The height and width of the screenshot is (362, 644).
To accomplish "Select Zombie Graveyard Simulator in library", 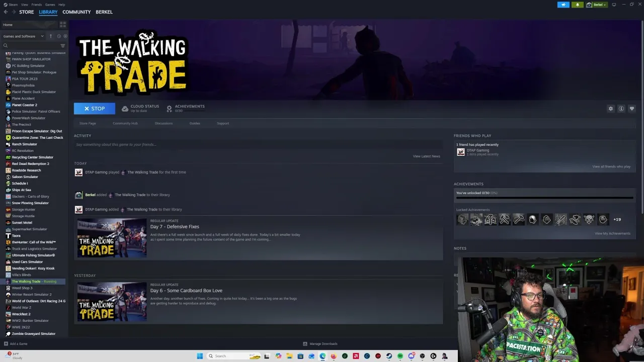I will pos(33,334).
